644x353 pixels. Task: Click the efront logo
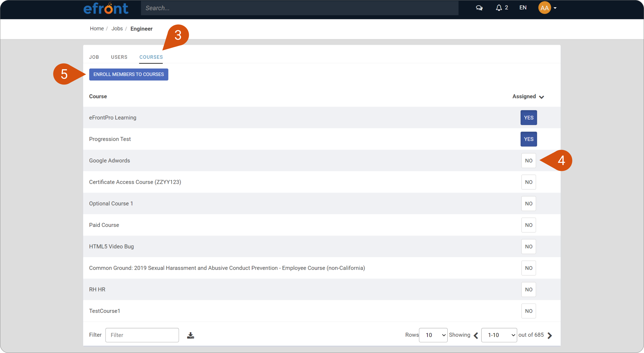106,8
